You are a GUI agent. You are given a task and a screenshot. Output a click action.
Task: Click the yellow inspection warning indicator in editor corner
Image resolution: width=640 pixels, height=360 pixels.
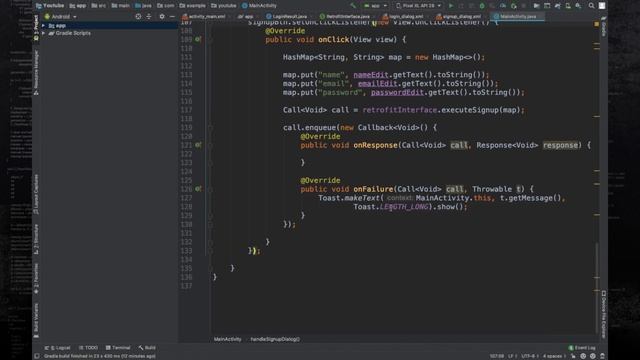click(597, 24)
